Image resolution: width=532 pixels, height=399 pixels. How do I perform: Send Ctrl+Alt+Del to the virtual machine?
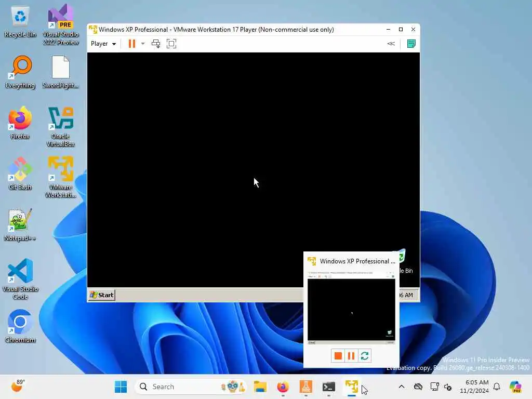(x=156, y=44)
